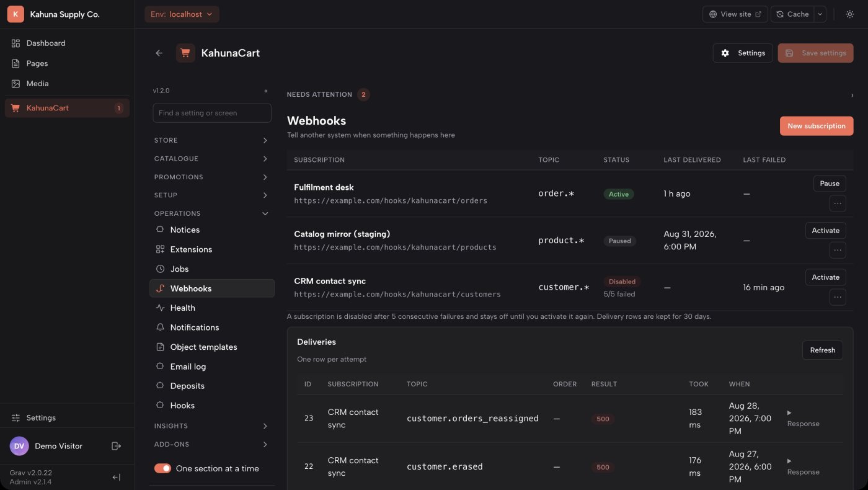Open more options for Fulfilment desk

838,203
